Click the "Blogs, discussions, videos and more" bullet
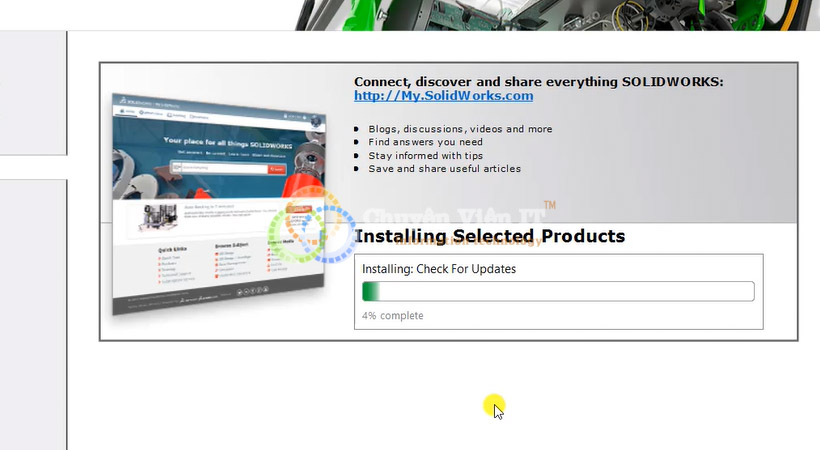 tap(460, 129)
